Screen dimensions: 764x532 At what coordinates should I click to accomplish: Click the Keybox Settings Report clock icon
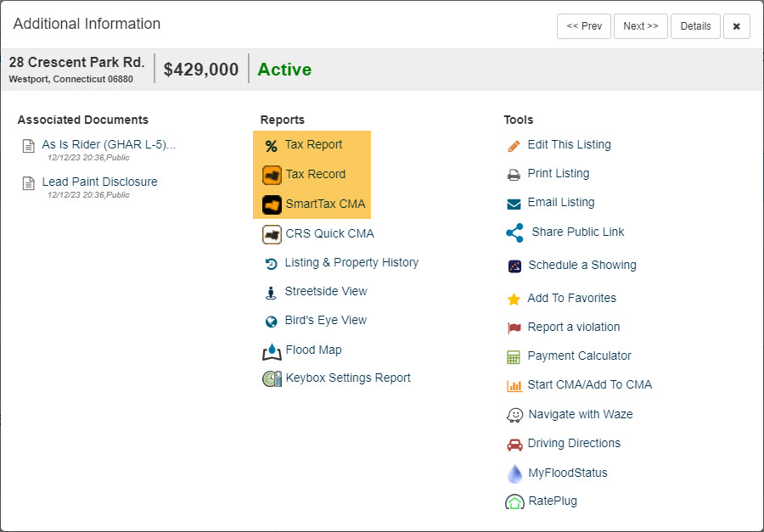[272, 378]
